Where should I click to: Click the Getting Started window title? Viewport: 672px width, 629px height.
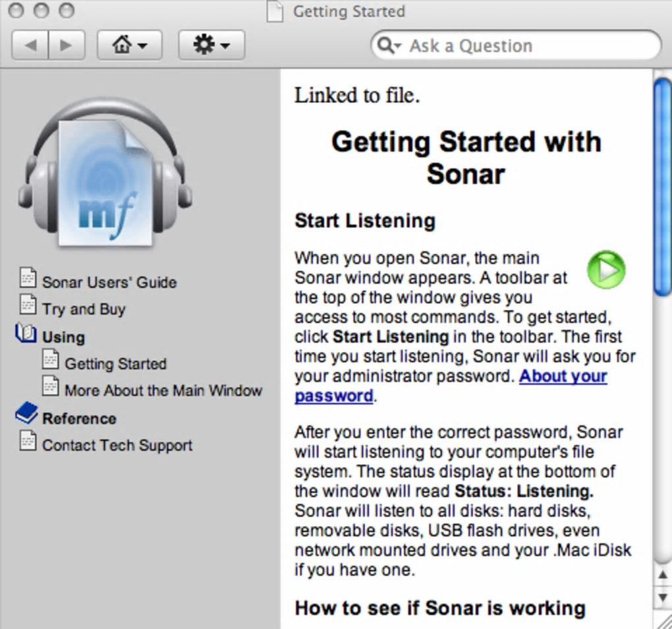pos(349,11)
